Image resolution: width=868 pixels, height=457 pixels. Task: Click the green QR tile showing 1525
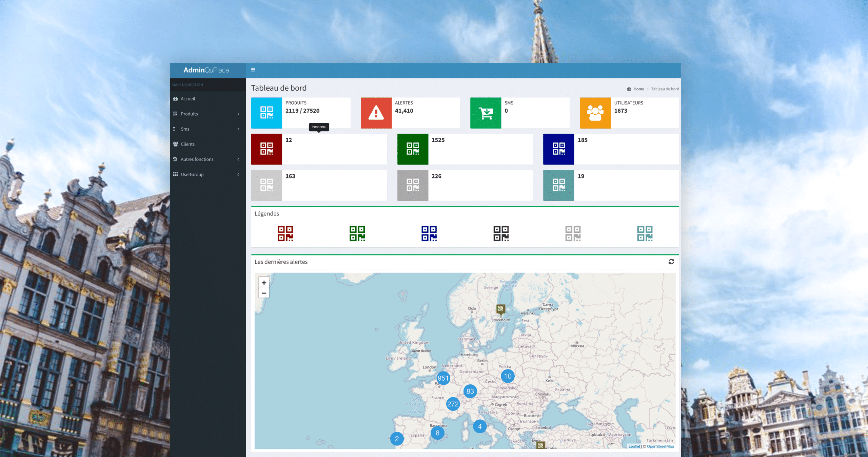(x=413, y=149)
